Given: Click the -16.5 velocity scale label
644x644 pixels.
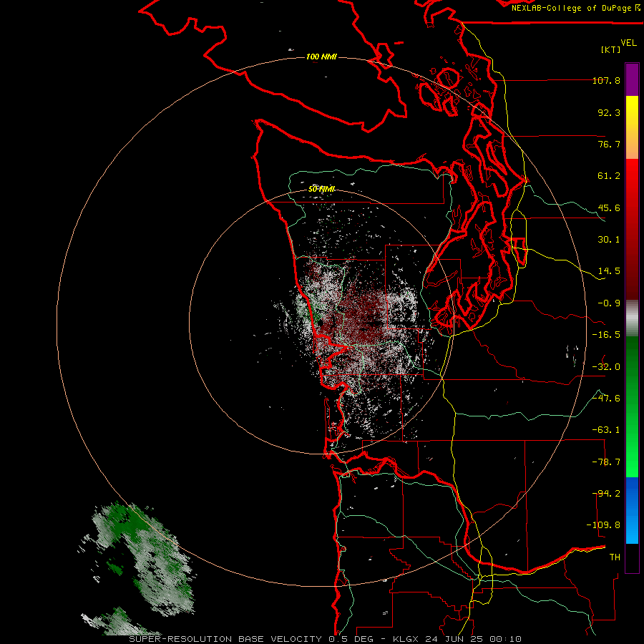Looking at the screenshot, I should [x=606, y=335].
